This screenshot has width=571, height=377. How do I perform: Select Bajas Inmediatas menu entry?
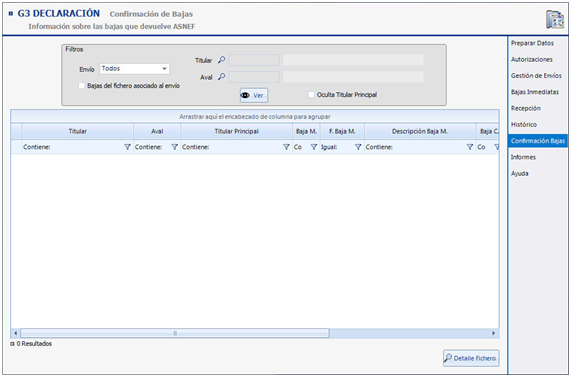click(x=535, y=92)
